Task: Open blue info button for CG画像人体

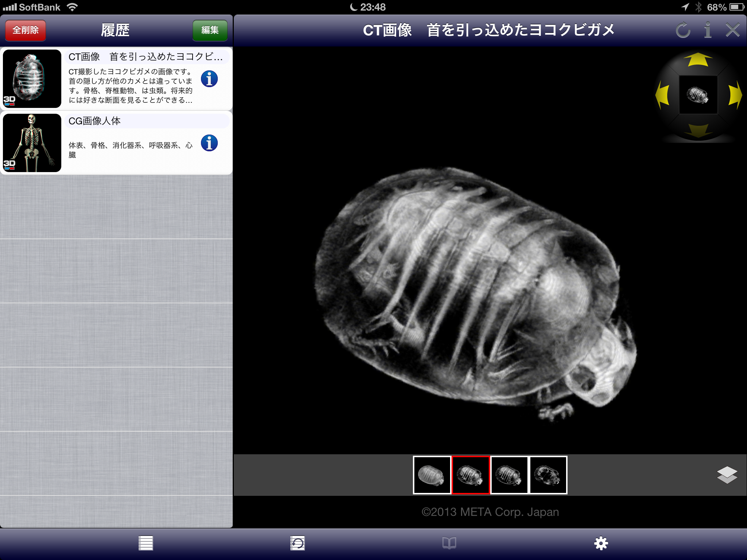Action: [x=209, y=143]
